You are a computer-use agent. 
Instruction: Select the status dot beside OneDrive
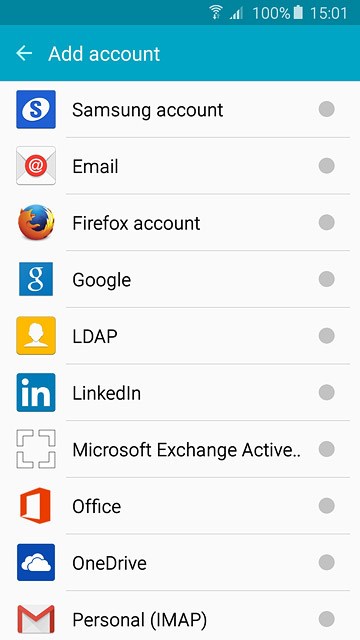[x=327, y=562]
